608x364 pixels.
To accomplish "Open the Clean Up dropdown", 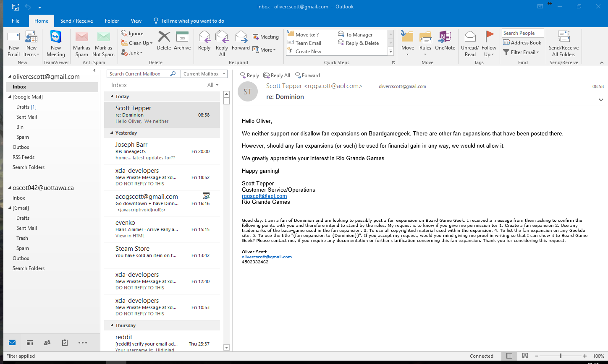I will [x=137, y=43].
